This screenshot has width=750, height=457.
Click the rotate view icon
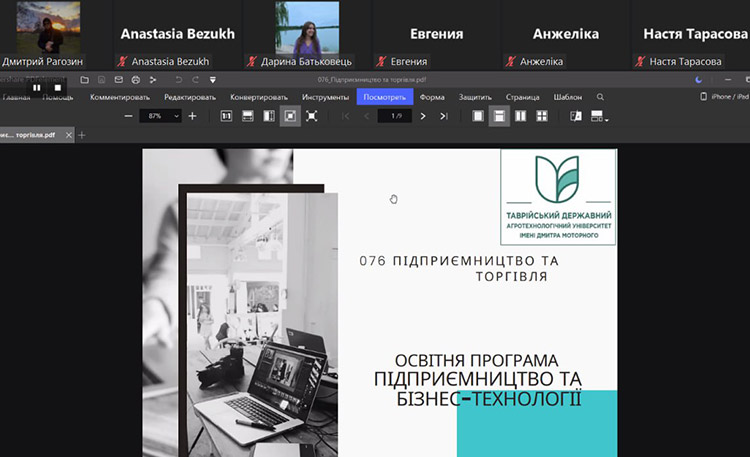pyautogui.click(x=576, y=116)
